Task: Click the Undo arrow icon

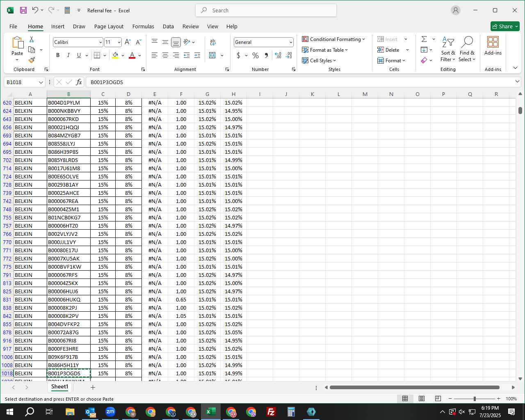Action: point(35,10)
